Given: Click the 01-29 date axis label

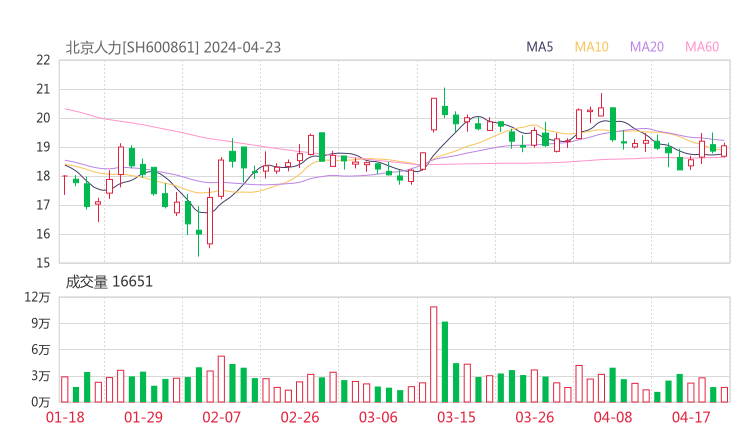Looking at the screenshot, I should (143, 417).
